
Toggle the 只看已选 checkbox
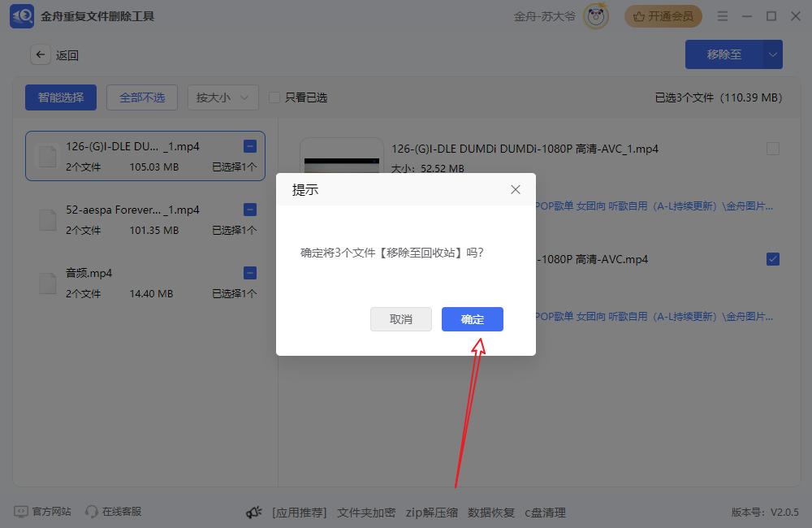pos(274,97)
